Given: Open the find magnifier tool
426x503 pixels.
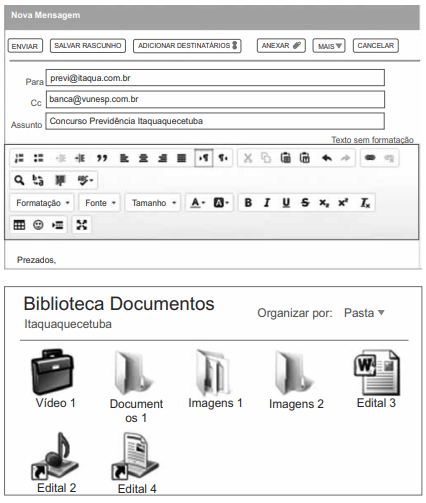Looking at the screenshot, I should click(19, 180).
